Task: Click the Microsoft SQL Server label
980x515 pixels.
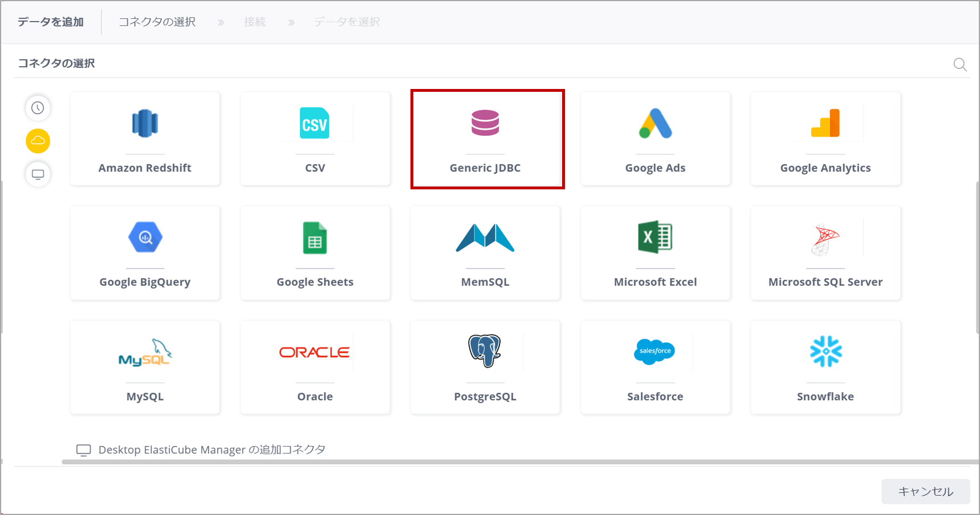Action: (x=826, y=282)
